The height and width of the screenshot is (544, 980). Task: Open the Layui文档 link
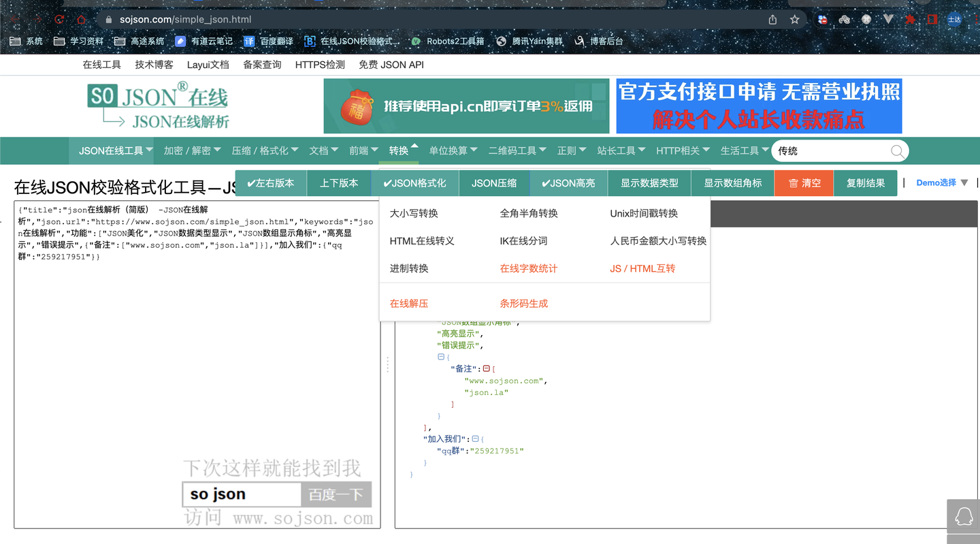[208, 65]
